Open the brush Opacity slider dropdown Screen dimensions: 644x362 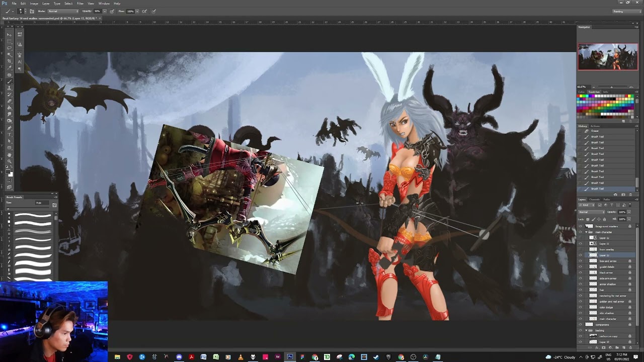[x=105, y=11]
